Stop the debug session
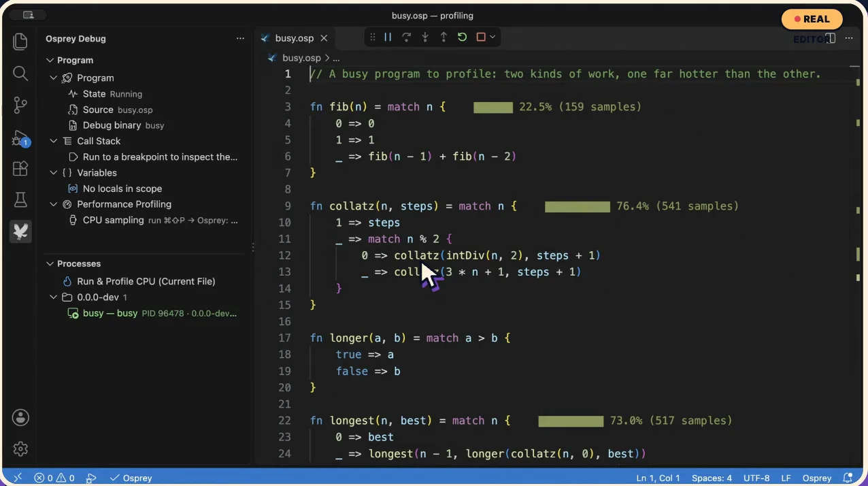The width and height of the screenshot is (868, 486). tap(481, 37)
